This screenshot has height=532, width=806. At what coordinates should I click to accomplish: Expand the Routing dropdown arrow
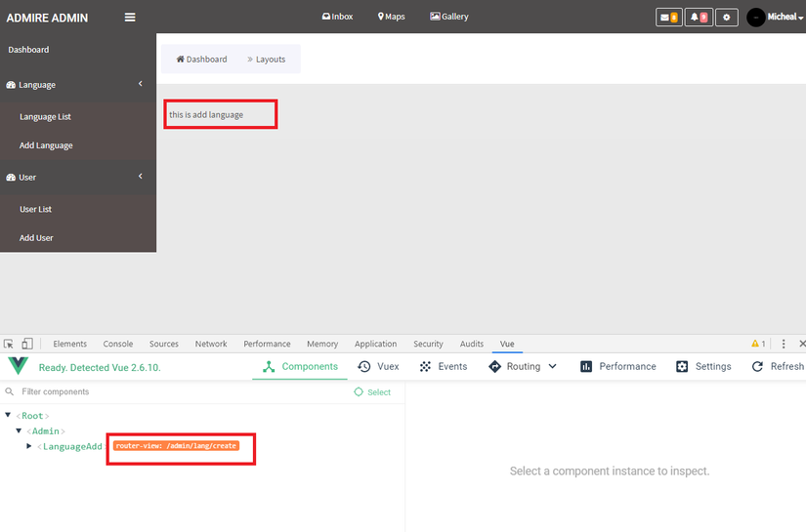coord(553,367)
